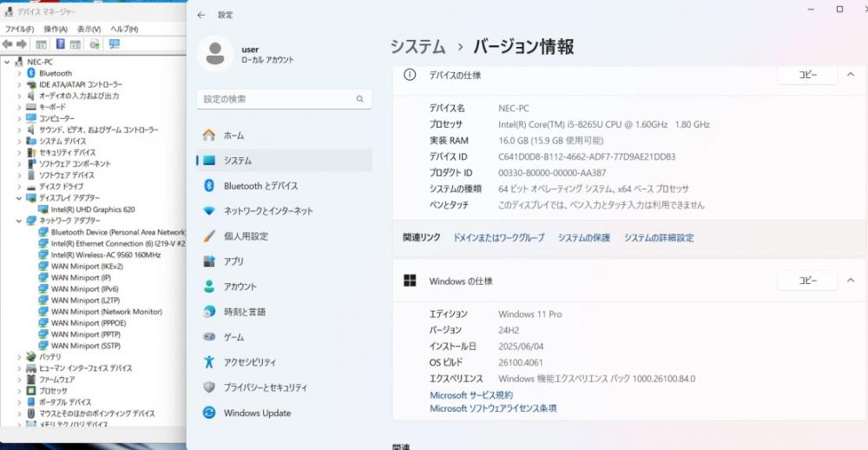Open アクセシビリティ settings page

pos(284,362)
